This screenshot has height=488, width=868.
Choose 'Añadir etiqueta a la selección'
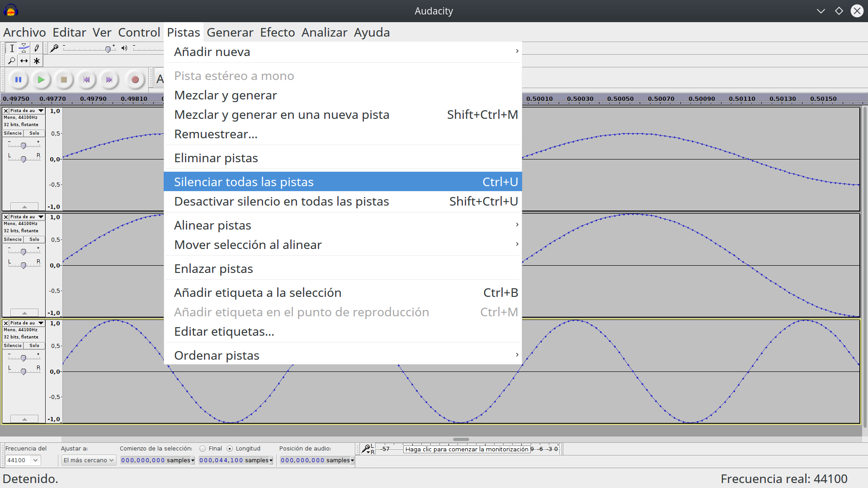(x=343, y=293)
